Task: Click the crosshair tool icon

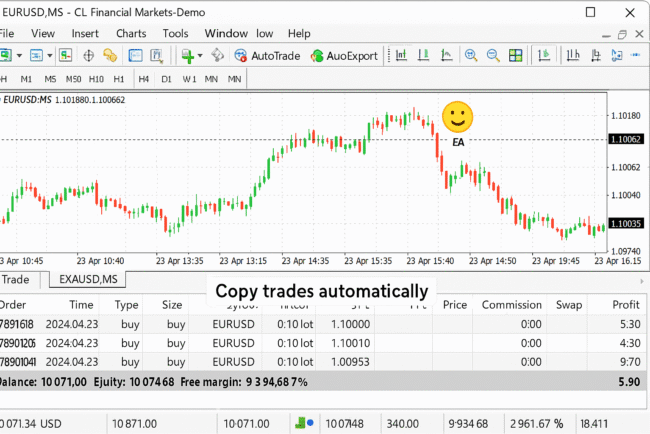Action: click(89, 56)
